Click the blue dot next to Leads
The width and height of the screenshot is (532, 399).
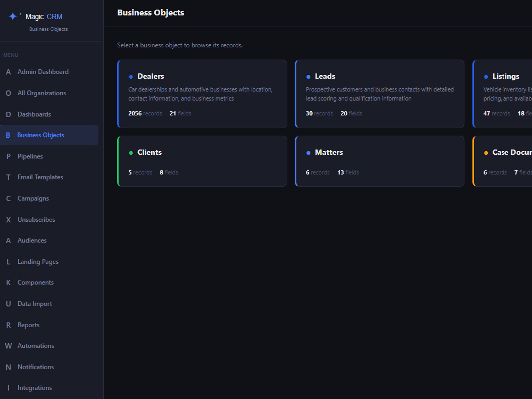pyautogui.click(x=308, y=77)
